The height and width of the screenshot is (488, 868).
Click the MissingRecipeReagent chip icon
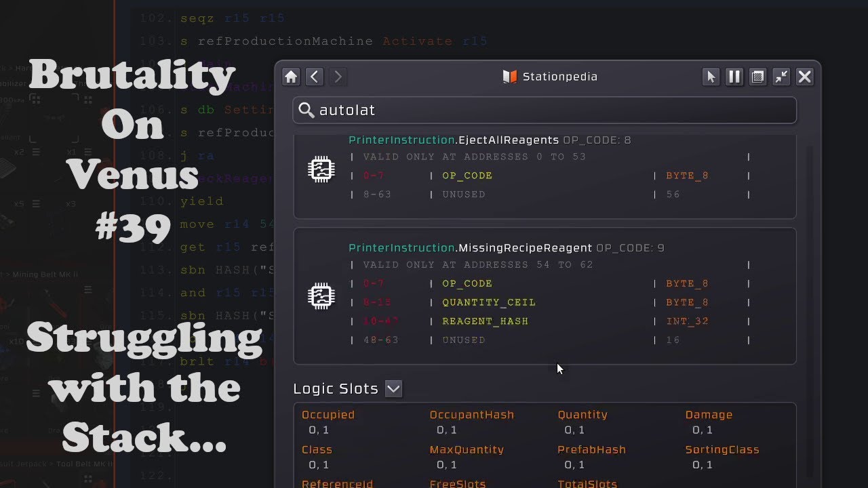[321, 296]
